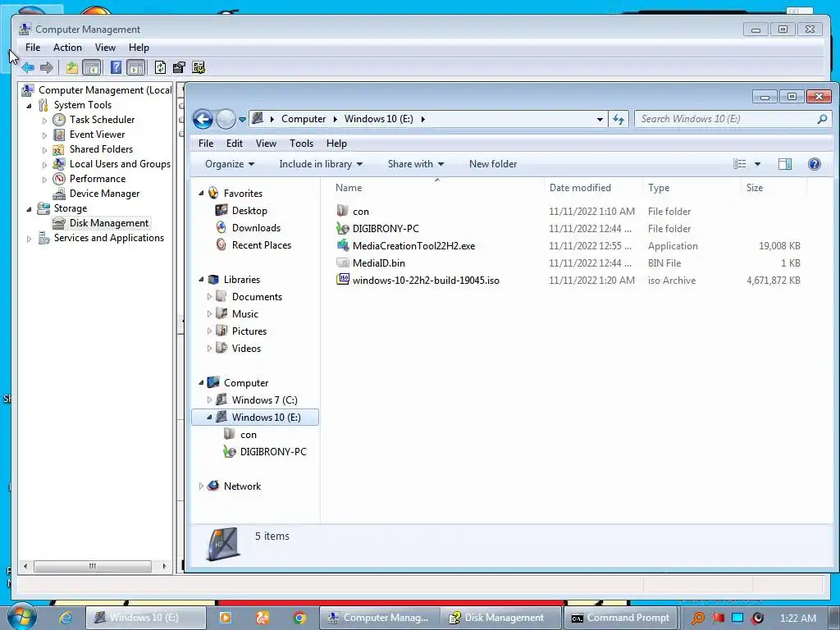Viewport: 840px width, 630px height.
Task: Open Chrome from taskbar
Action: pyautogui.click(x=299, y=618)
